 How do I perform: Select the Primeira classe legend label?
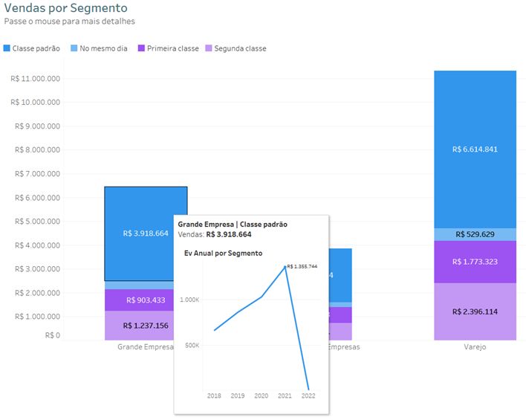[173, 48]
